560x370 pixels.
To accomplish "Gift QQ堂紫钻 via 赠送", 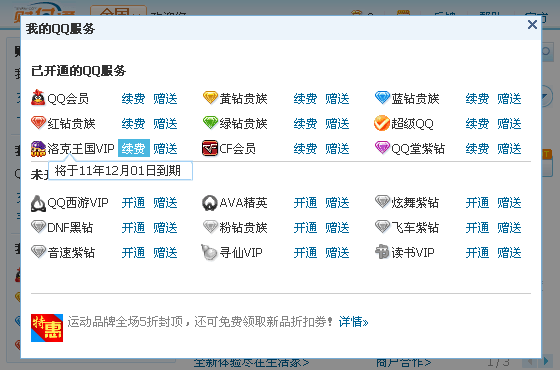I will [509, 149].
